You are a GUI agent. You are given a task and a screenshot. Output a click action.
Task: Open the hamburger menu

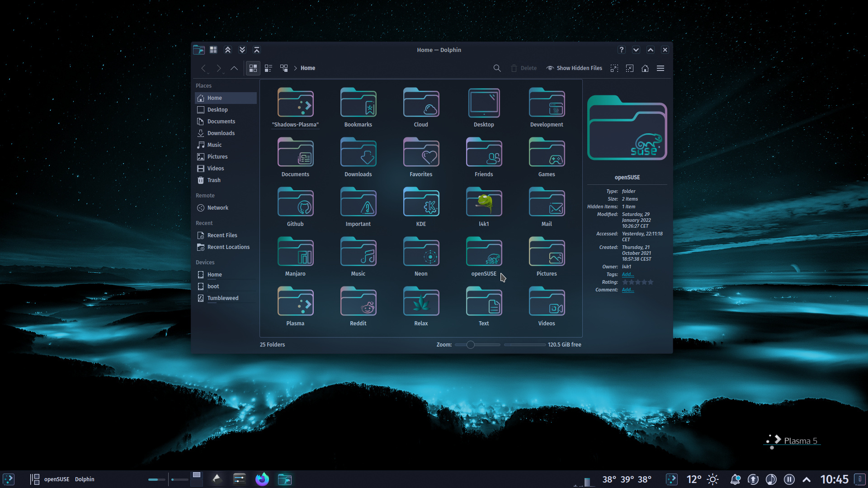click(660, 68)
